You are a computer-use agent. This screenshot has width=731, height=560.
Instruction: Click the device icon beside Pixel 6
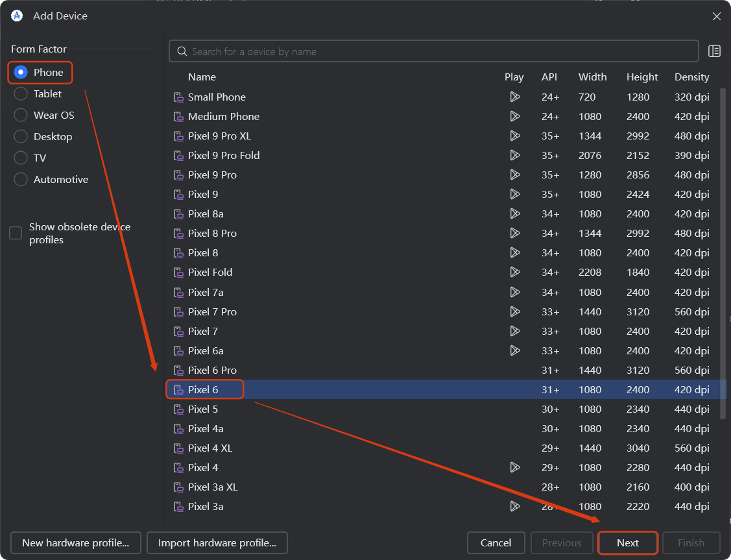[178, 390]
